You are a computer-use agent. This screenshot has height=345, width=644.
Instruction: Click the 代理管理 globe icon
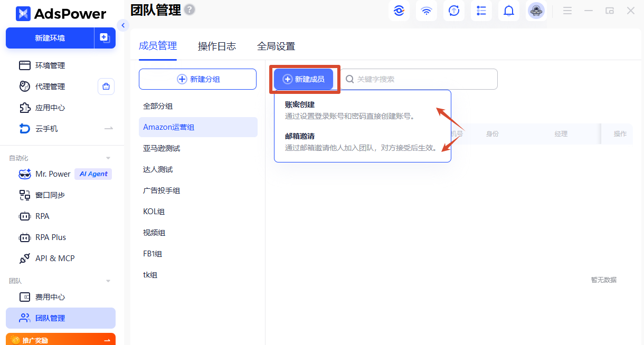point(24,87)
